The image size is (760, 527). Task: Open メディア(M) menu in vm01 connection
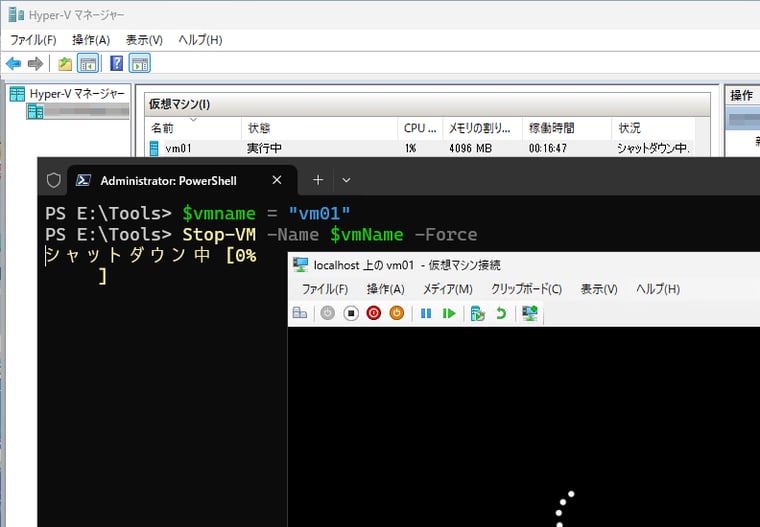tap(447, 289)
